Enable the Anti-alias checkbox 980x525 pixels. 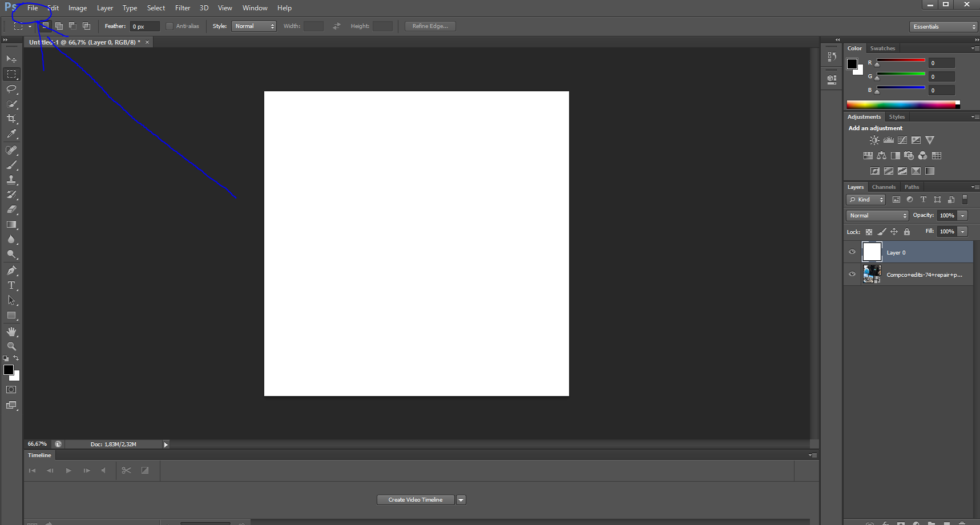(x=170, y=26)
